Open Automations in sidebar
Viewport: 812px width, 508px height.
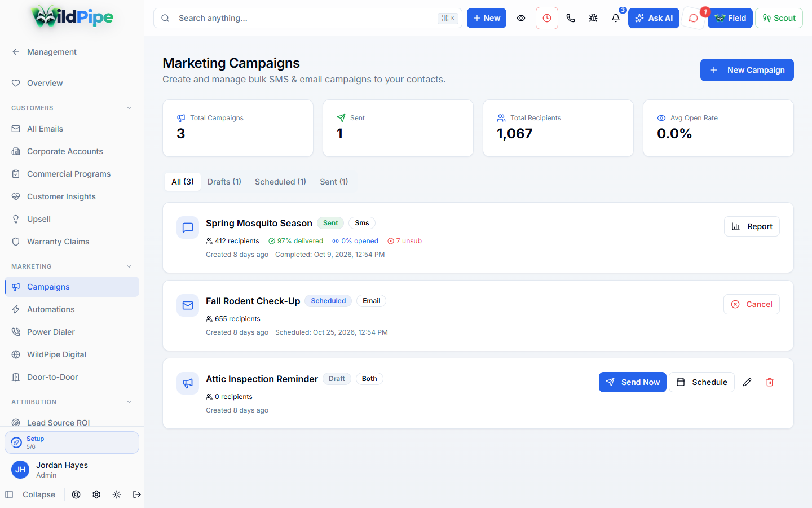(72, 309)
